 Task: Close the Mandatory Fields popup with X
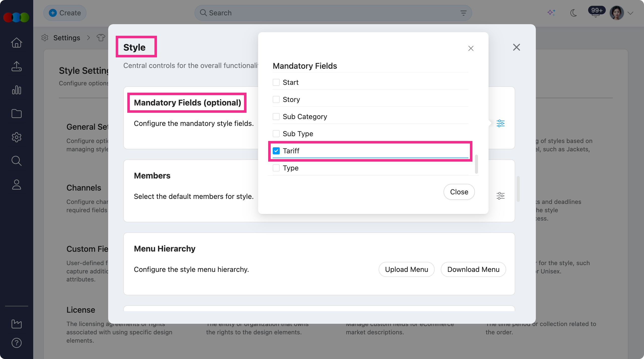coord(471,48)
